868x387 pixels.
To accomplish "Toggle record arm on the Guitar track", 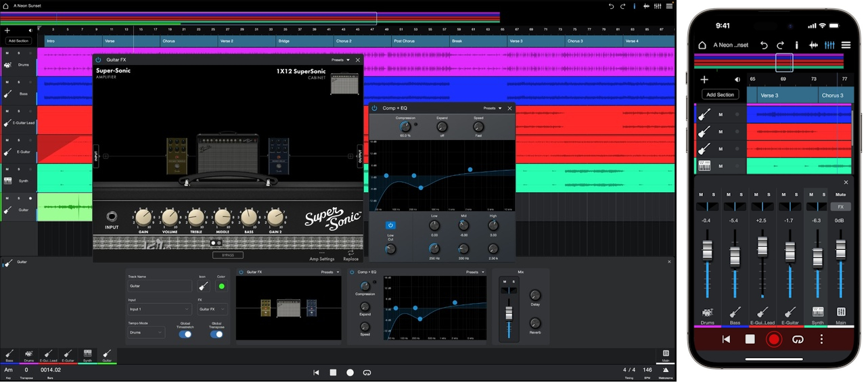I will 30,198.
